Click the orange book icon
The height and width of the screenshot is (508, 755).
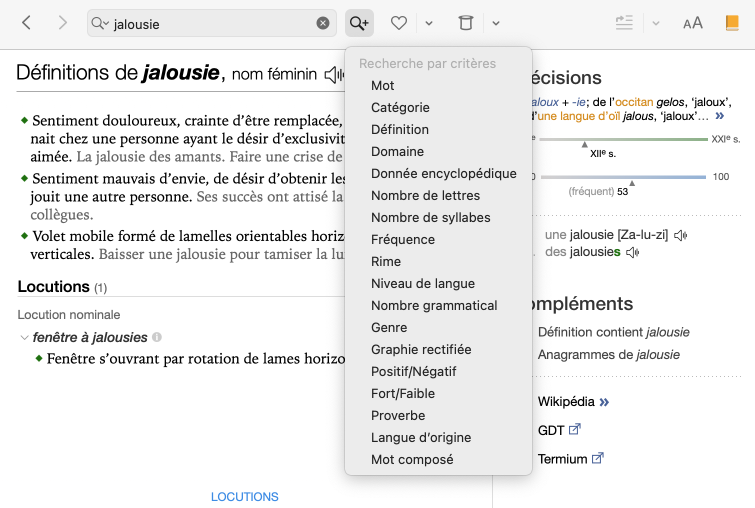click(732, 23)
